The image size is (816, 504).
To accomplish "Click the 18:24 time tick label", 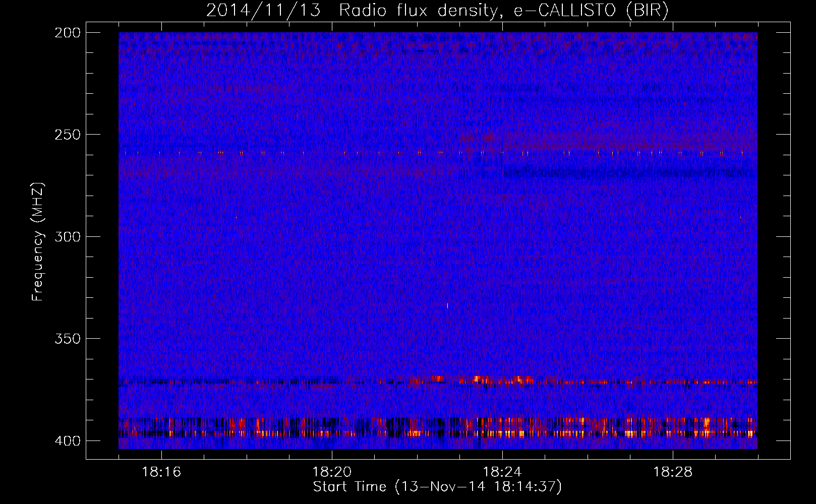I will click(x=502, y=472).
